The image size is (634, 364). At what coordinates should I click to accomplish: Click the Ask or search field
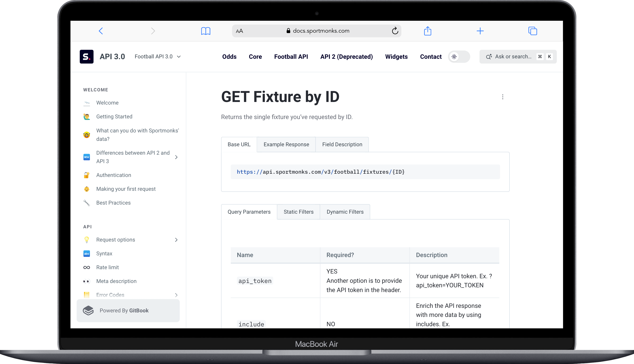[518, 57]
